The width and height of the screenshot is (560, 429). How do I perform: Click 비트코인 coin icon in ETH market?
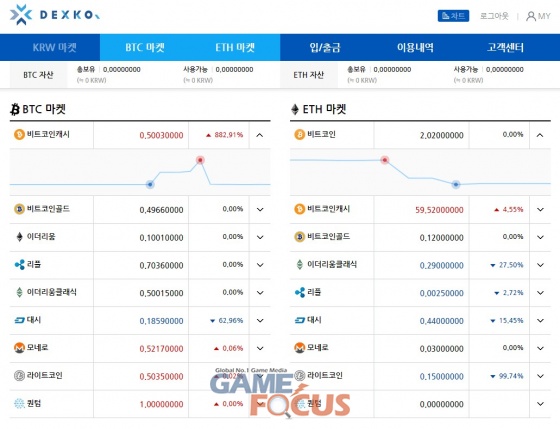[x=299, y=135]
